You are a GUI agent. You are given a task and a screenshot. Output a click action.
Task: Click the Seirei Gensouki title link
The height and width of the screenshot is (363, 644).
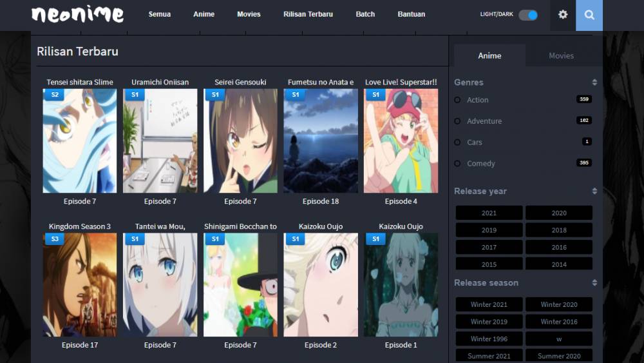pyautogui.click(x=240, y=83)
